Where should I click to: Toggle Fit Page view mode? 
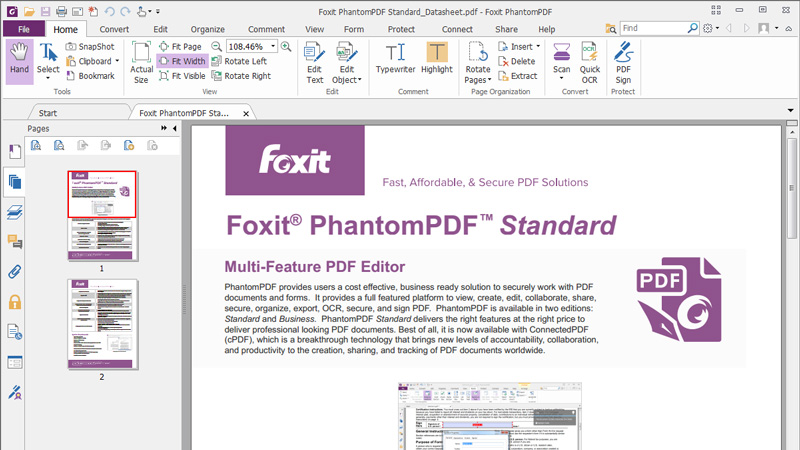click(180, 46)
